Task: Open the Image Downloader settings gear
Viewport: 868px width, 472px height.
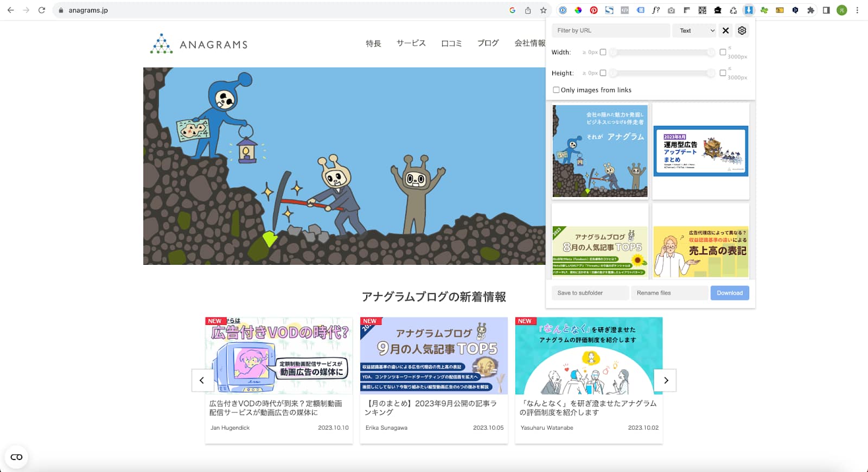Action: tap(742, 30)
